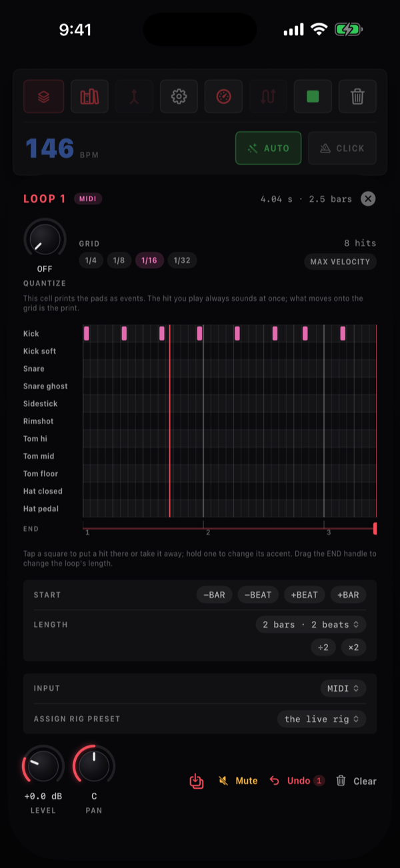The image size is (400, 868).
Task: Tap the merge arrows toolbar icon
Action: click(x=134, y=97)
